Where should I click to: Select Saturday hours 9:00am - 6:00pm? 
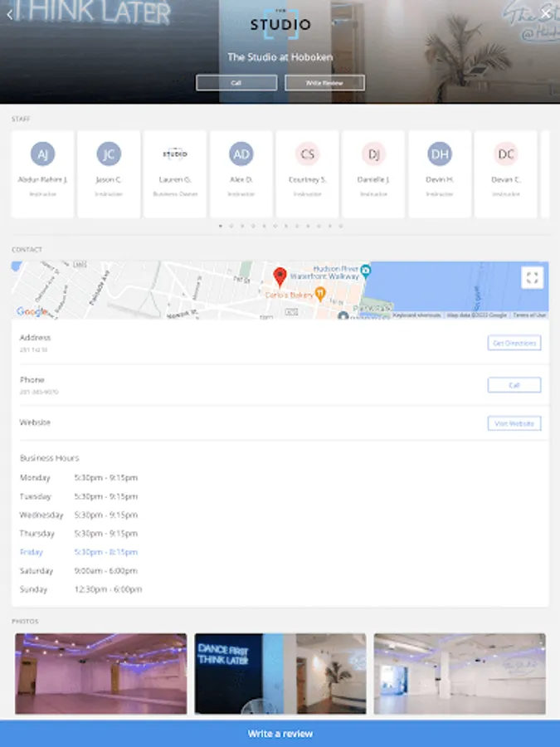[x=105, y=570]
